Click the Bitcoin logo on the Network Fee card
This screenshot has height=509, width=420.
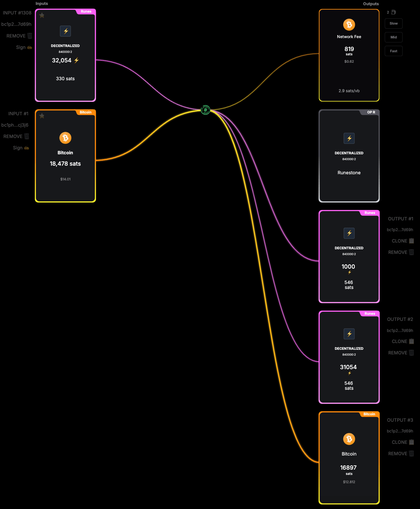[x=349, y=25]
